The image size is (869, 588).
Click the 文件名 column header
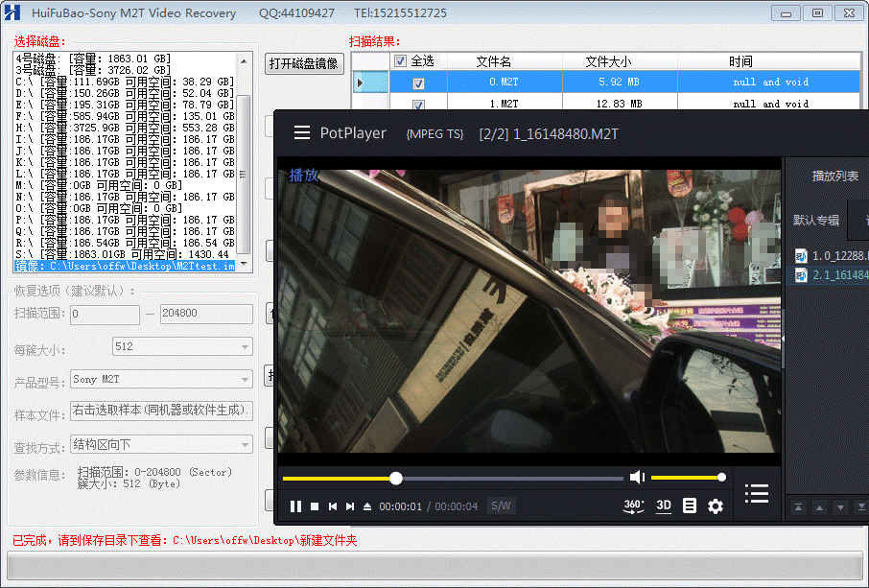click(493, 61)
